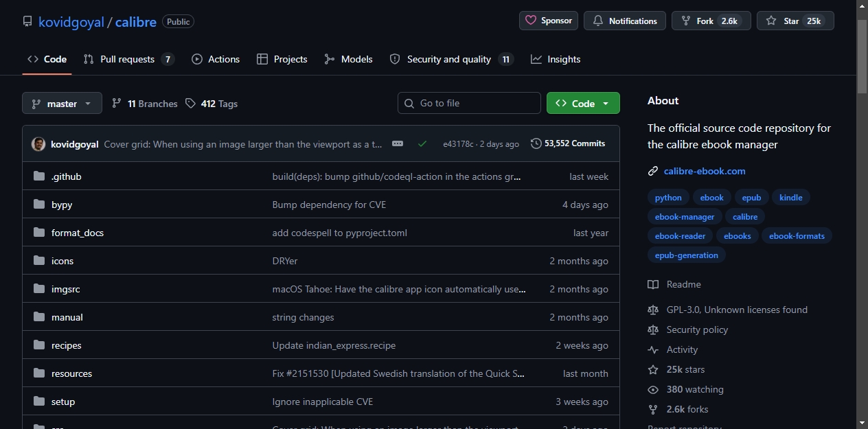Open the 'DRYer' commit message
Viewport: 868px width, 429px height.
tap(285, 261)
